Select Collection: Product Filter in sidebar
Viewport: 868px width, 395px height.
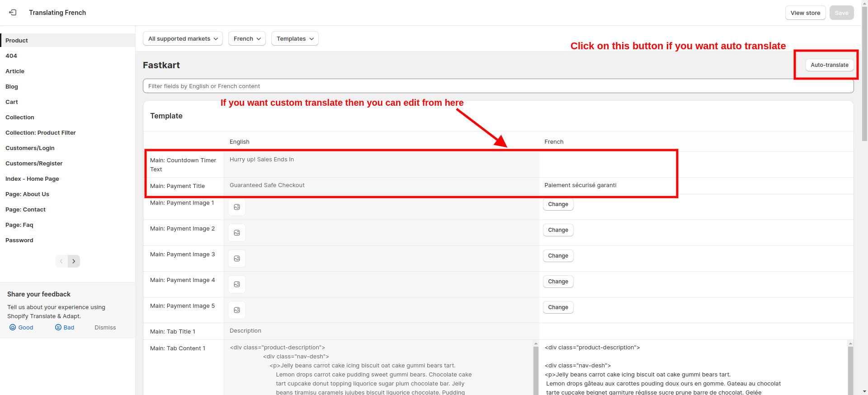pyautogui.click(x=68, y=132)
